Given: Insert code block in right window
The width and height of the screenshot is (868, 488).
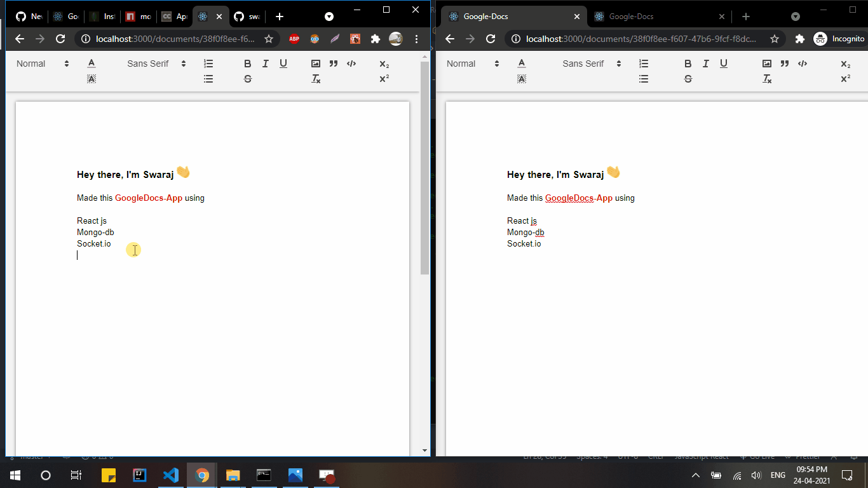Looking at the screenshot, I should point(803,64).
